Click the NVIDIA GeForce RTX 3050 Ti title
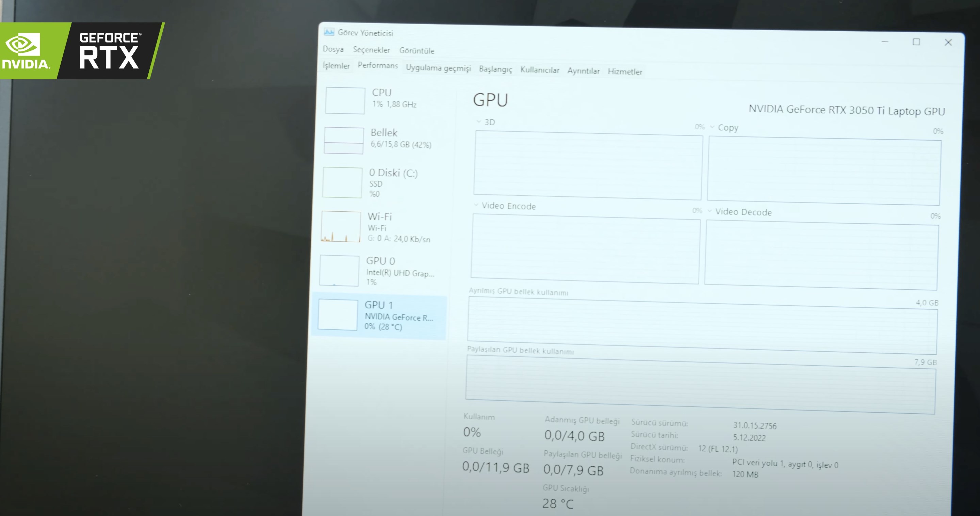Viewport: 980px width, 516px height. pos(847,110)
